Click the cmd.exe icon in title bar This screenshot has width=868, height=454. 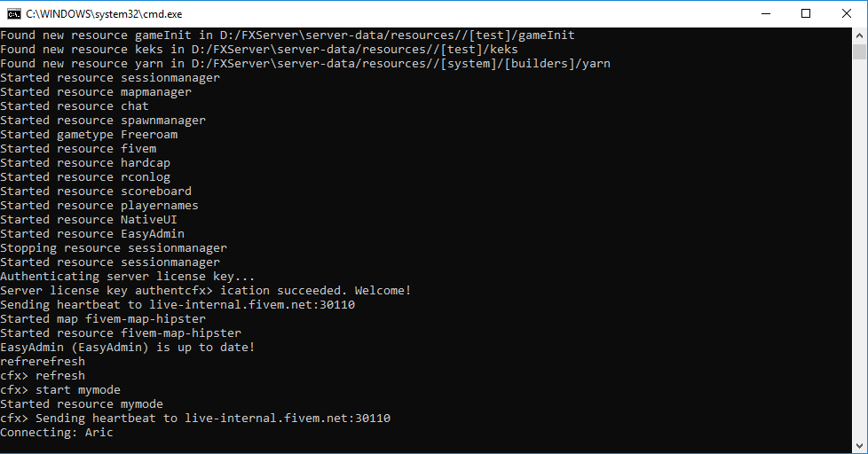13,13
